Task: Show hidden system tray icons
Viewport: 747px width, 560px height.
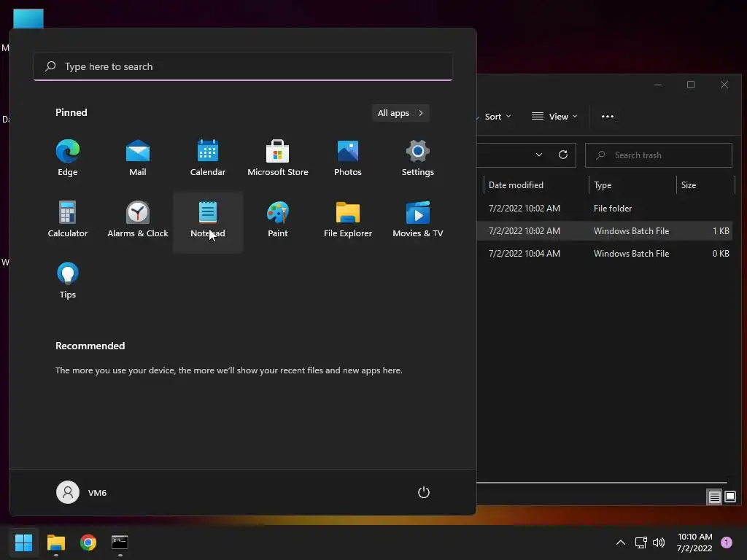Action: (x=621, y=542)
